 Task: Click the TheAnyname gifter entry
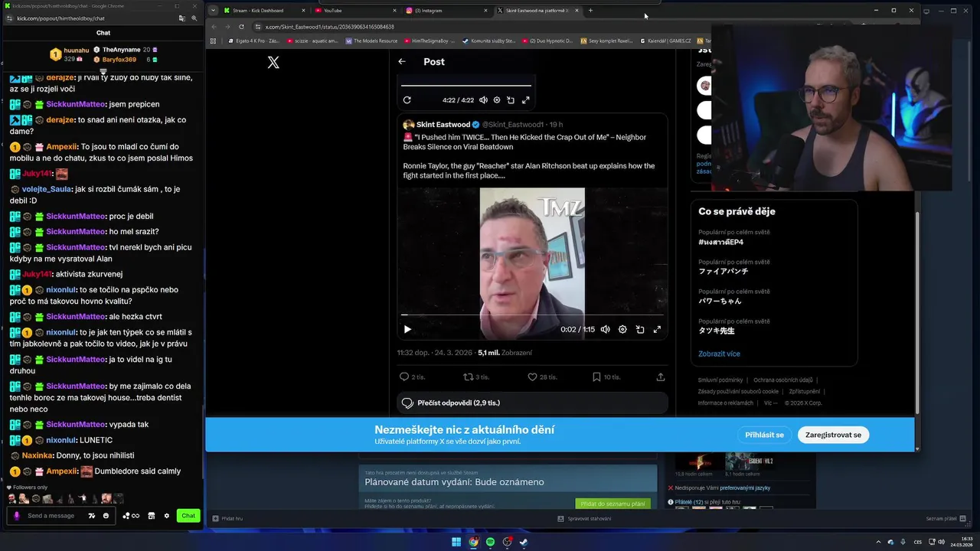[x=126, y=50]
